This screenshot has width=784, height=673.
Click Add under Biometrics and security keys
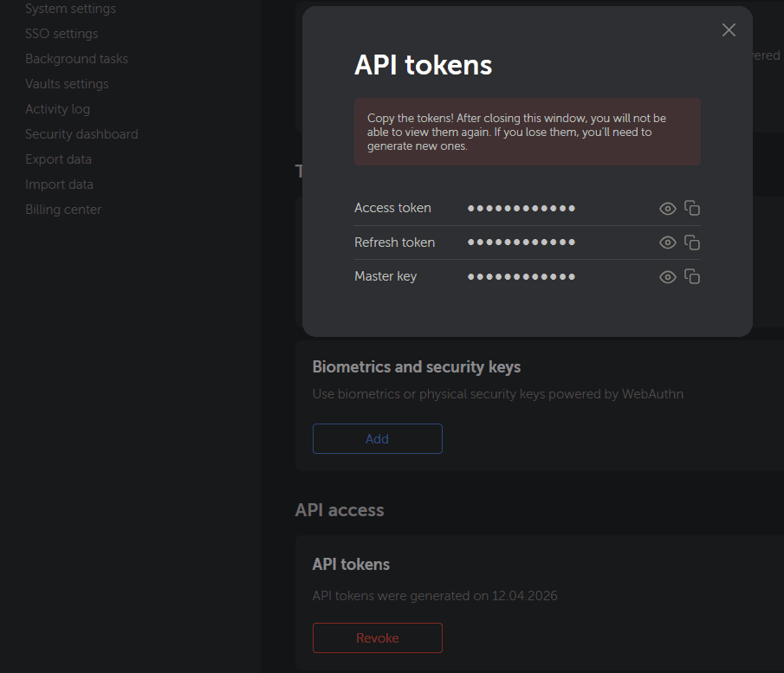[x=377, y=439]
